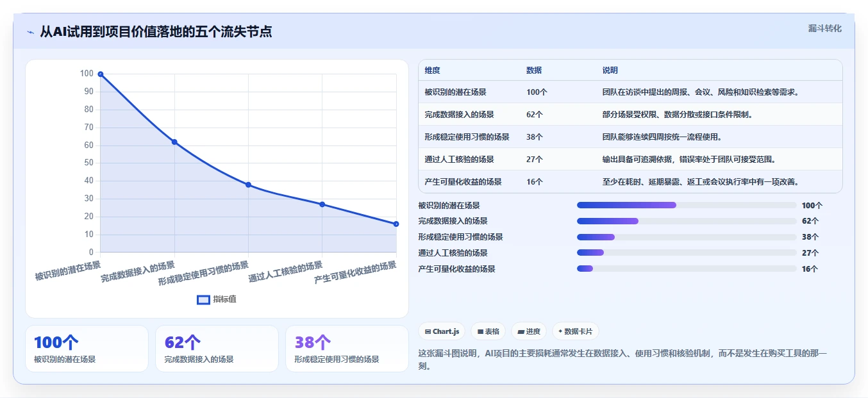Click the chart data point at 16
Screen dimensions: 868x398
[x=396, y=224]
